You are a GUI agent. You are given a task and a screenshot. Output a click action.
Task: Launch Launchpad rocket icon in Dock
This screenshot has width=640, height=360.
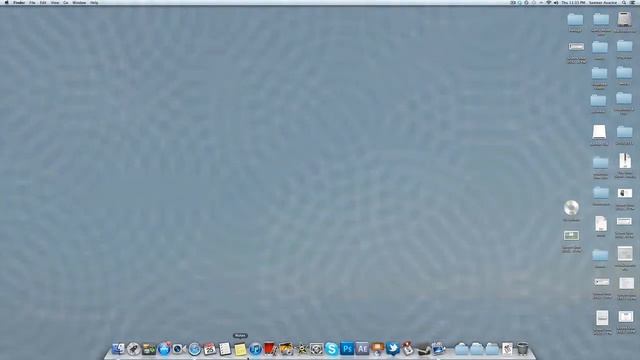(133, 349)
